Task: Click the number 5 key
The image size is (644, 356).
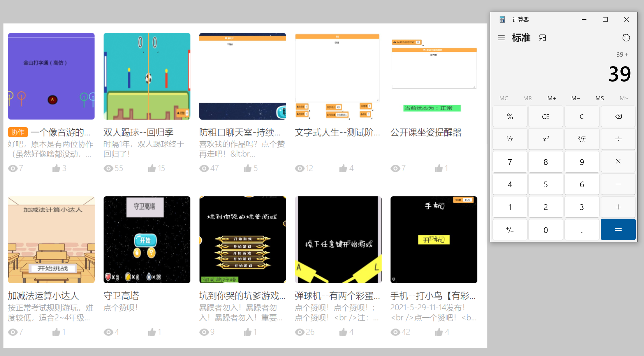Action: [x=546, y=184]
